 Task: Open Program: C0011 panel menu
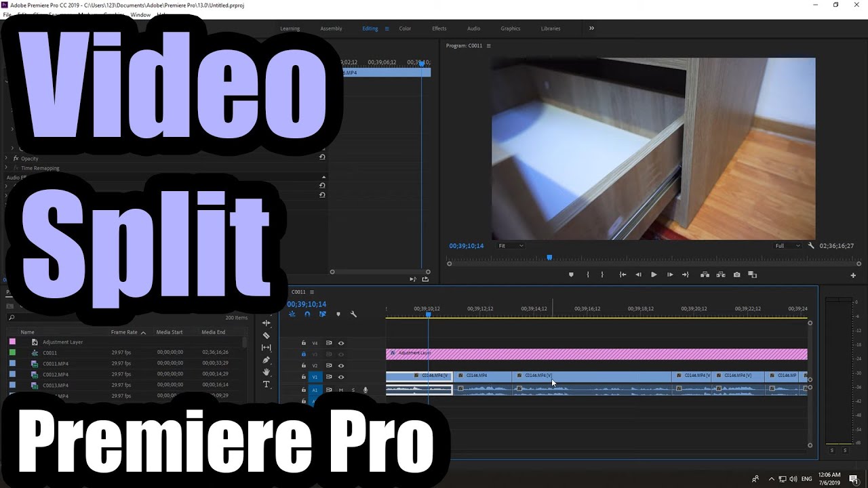488,45
